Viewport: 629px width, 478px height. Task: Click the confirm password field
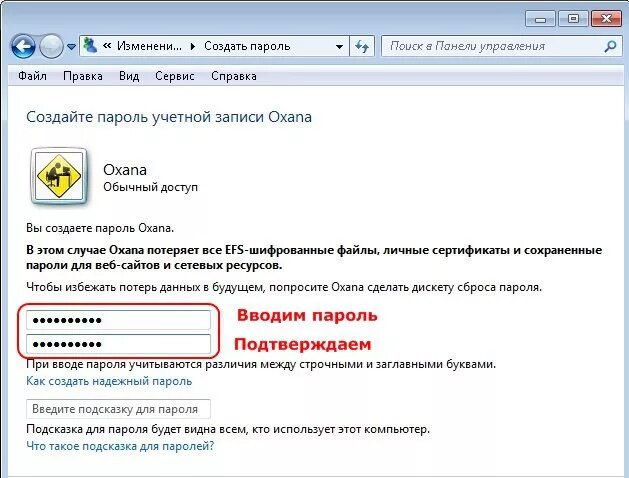click(118, 344)
